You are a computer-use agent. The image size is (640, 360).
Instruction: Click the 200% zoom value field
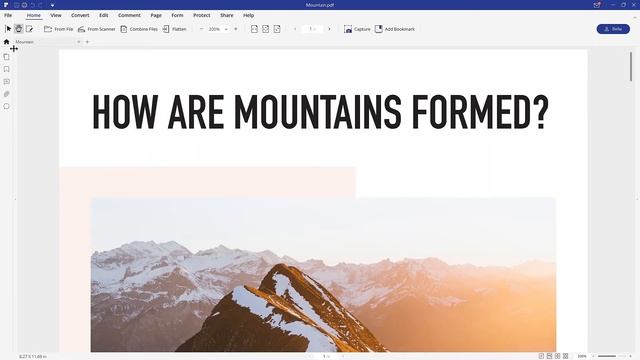214,29
